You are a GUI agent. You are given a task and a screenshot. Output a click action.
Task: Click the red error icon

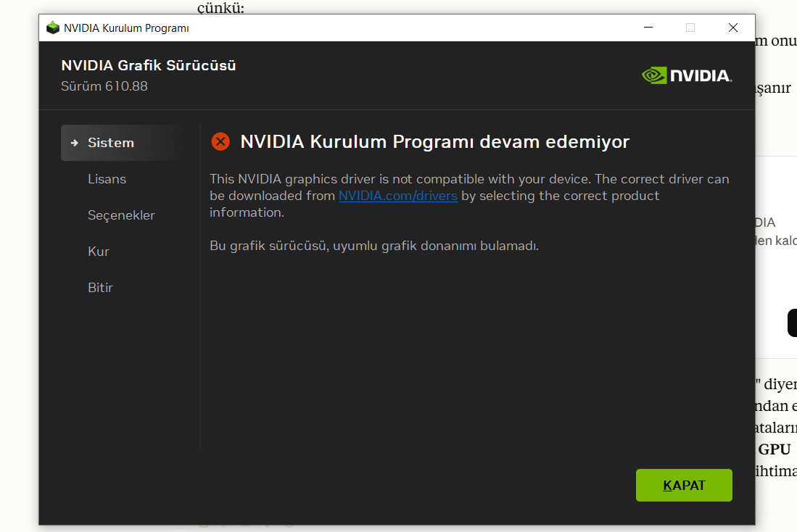click(x=220, y=142)
